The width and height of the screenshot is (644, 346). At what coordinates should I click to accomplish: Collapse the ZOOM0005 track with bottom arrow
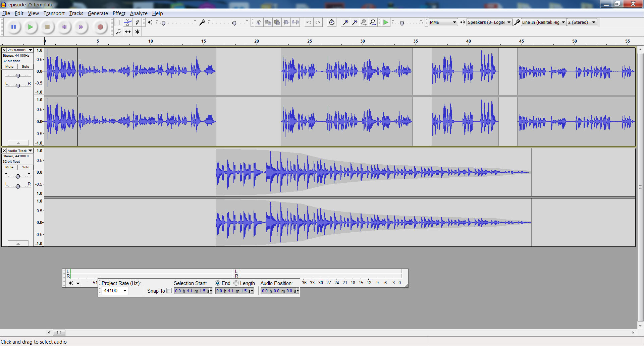tap(18, 143)
